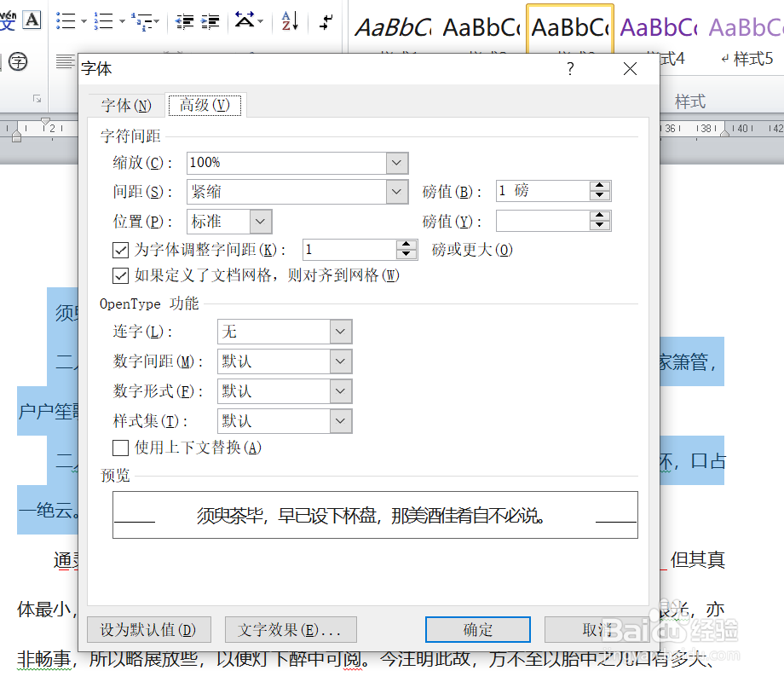Open the 连字 dropdown showing 无
This screenshot has width=784, height=682.
[339, 332]
